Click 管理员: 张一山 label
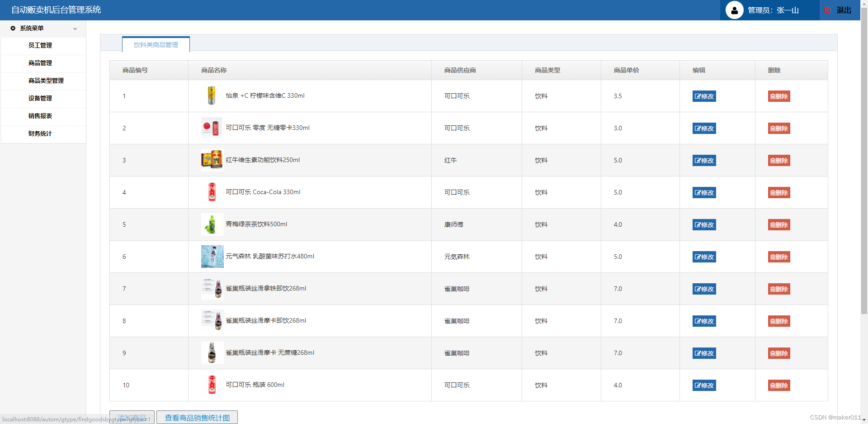 coord(773,10)
